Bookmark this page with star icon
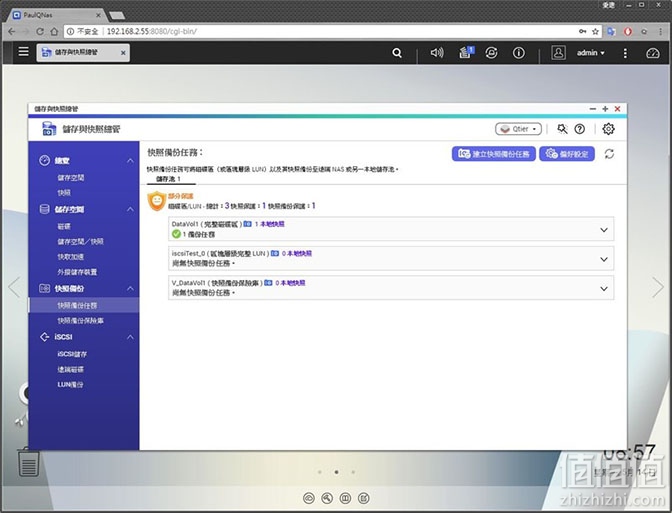 tap(595, 31)
